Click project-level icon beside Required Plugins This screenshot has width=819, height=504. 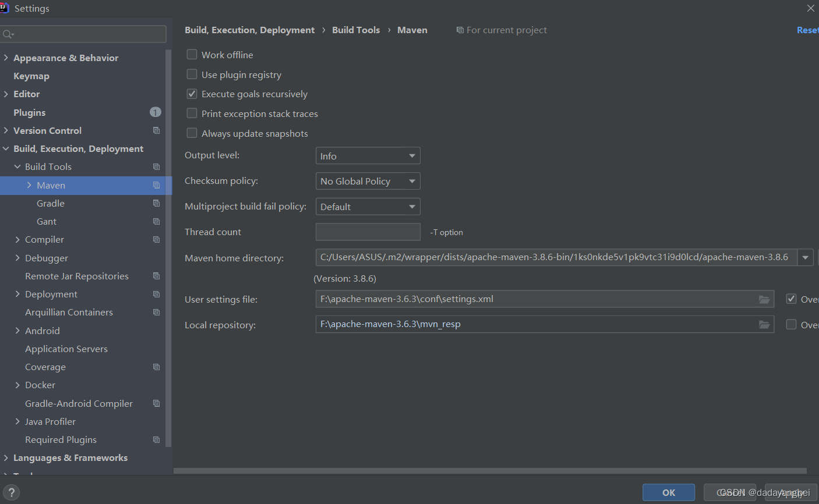point(156,439)
